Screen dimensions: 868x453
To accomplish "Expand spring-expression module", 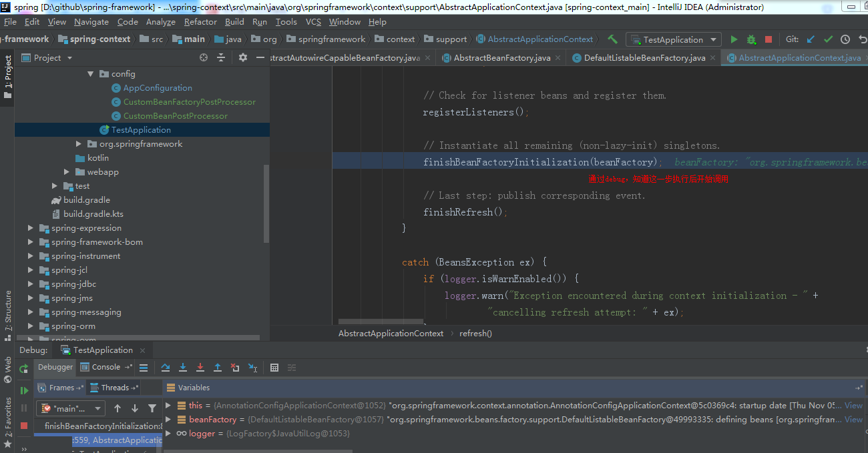I will pos(31,228).
